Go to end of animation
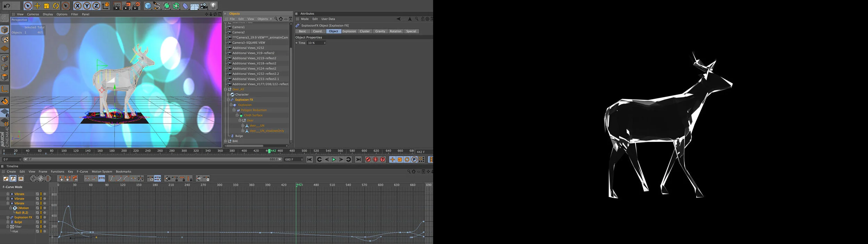This screenshot has width=868, height=244. [x=358, y=160]
